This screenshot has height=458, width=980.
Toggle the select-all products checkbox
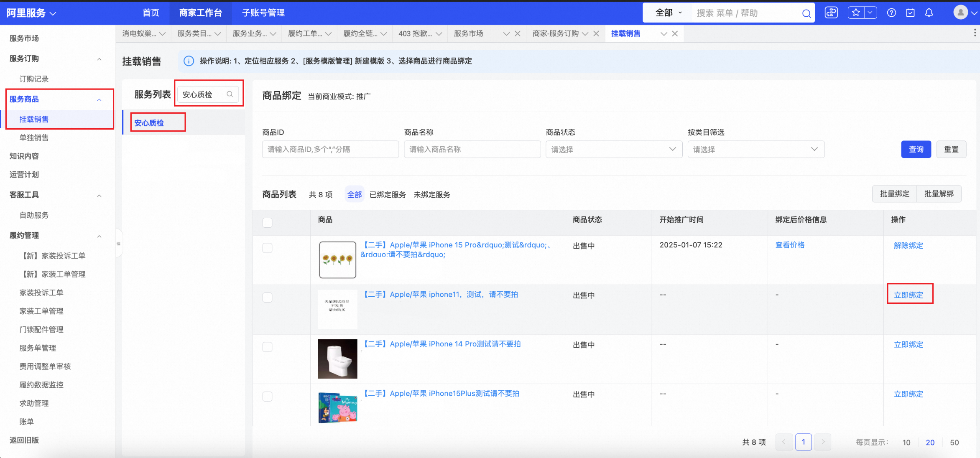pyautogui.click(x=267, y=222)
